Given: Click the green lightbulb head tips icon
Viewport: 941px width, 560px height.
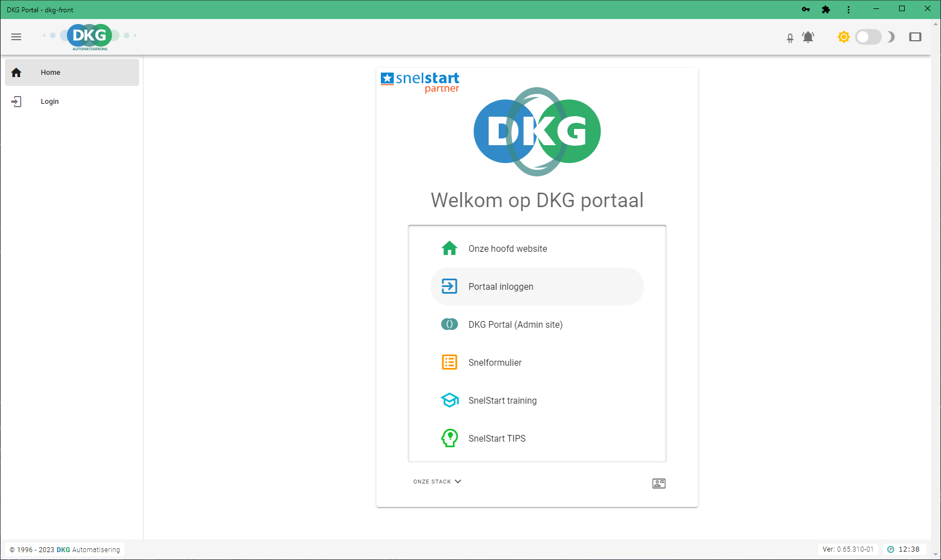Looking at the screenshot, I should point(450,438).
